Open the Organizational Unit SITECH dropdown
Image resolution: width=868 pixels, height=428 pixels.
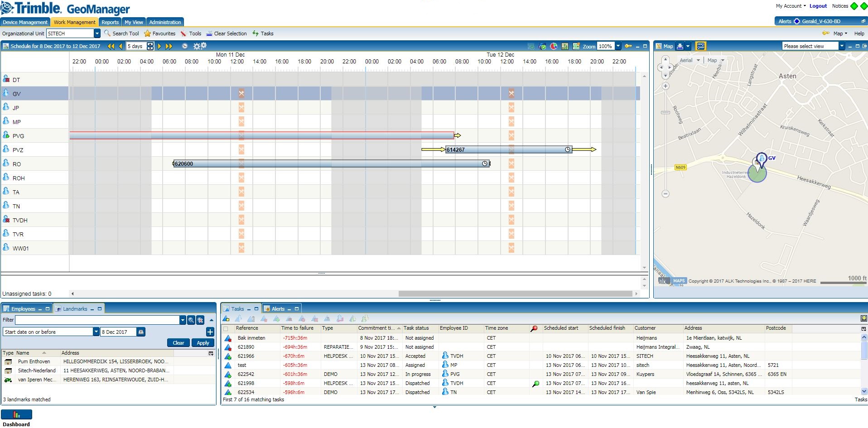tap(96, 33)
